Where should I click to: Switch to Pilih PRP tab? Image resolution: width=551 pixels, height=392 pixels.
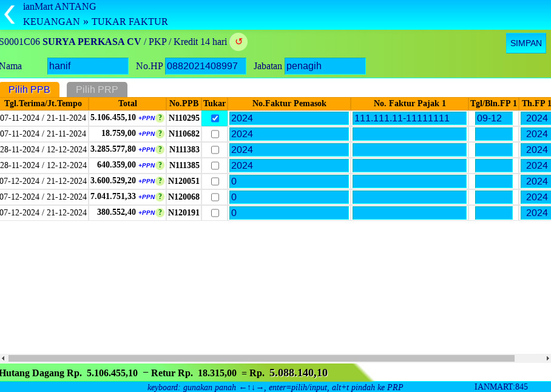tap(97, 89)
